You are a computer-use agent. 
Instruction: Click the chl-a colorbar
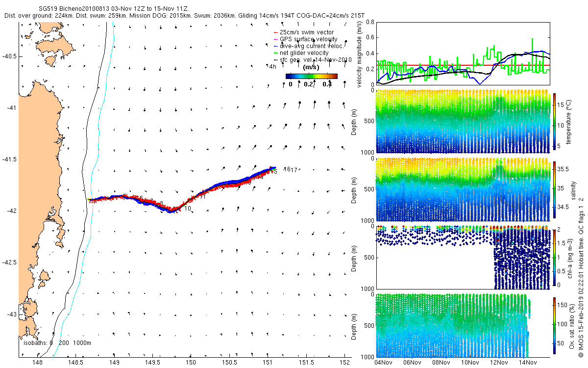click(x=555, y=257)
